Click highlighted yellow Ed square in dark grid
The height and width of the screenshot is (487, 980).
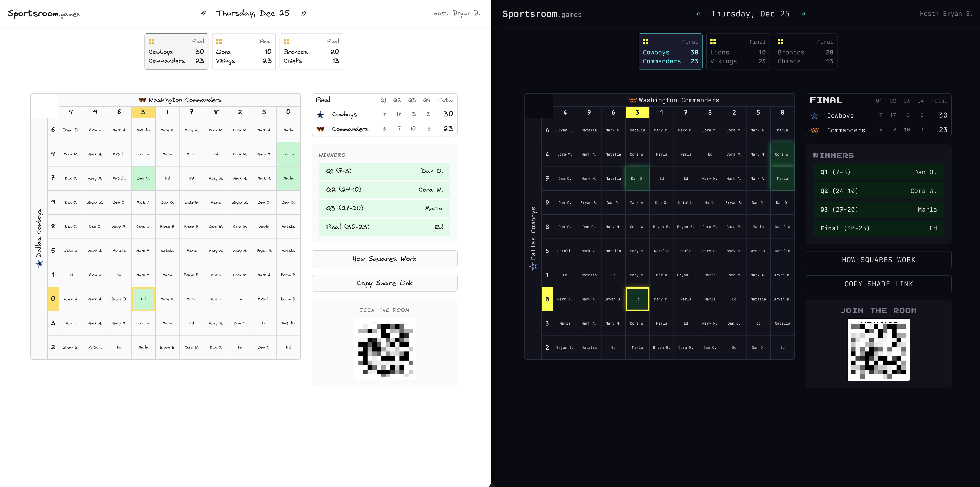637,299
